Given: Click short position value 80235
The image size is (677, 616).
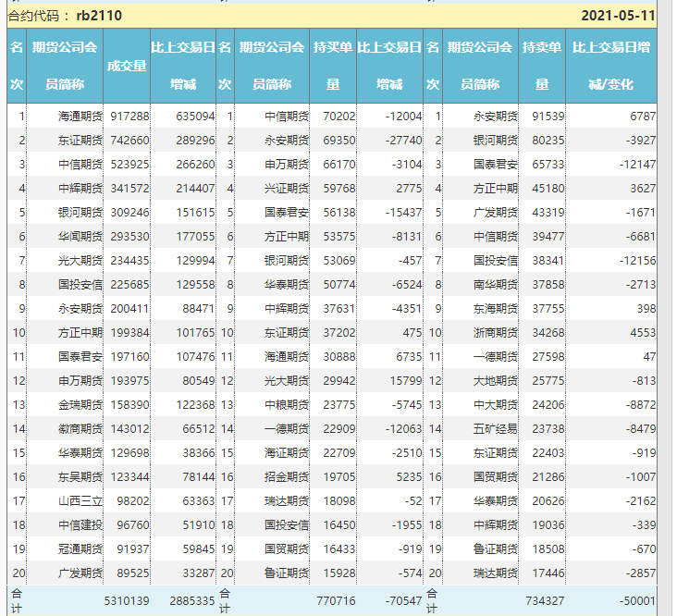Looking at the screenshot, I should pyautogui.click(x=548, y=141).
